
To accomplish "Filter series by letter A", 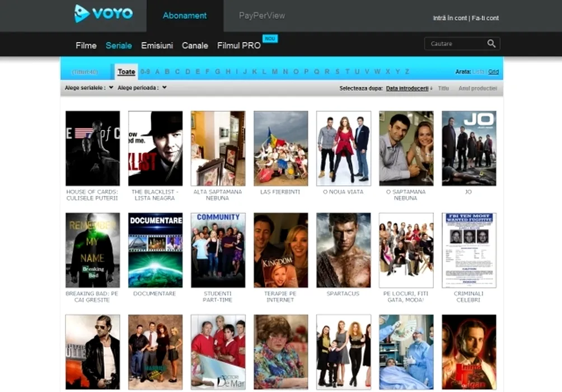I will [157, 72].
